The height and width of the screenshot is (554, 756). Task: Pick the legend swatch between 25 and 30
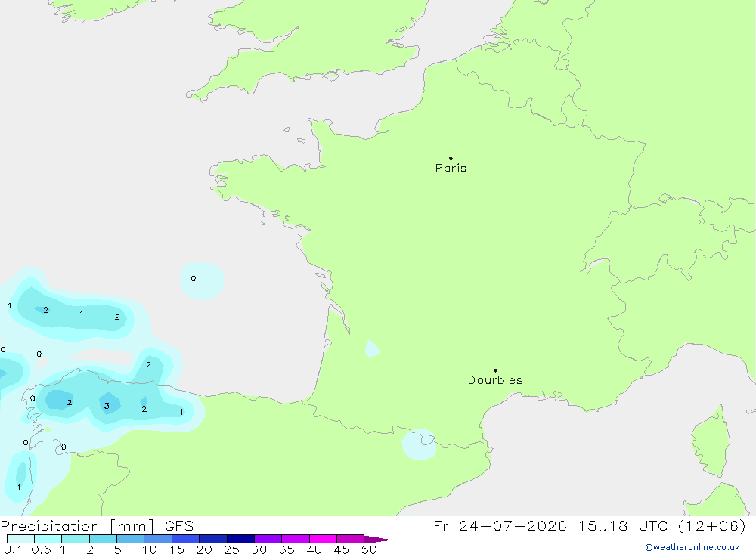pyautogui.click(x=240, y=539)
